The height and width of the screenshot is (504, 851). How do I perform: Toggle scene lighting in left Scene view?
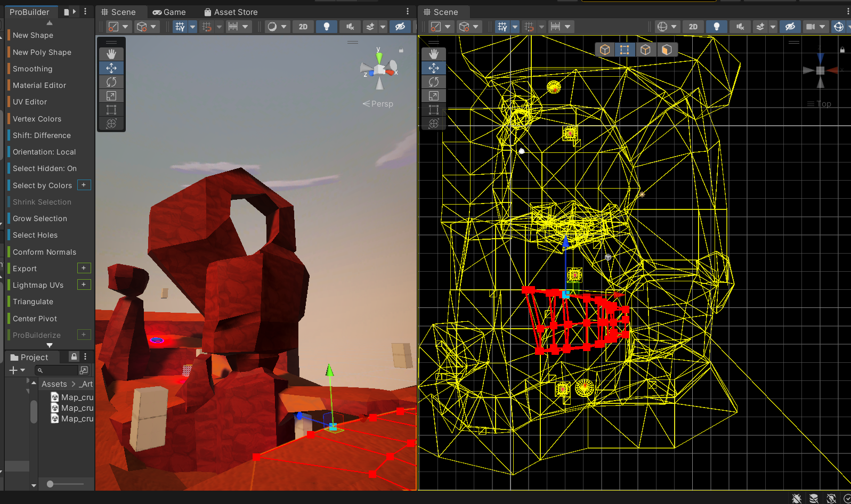click(x=327, y=27)
